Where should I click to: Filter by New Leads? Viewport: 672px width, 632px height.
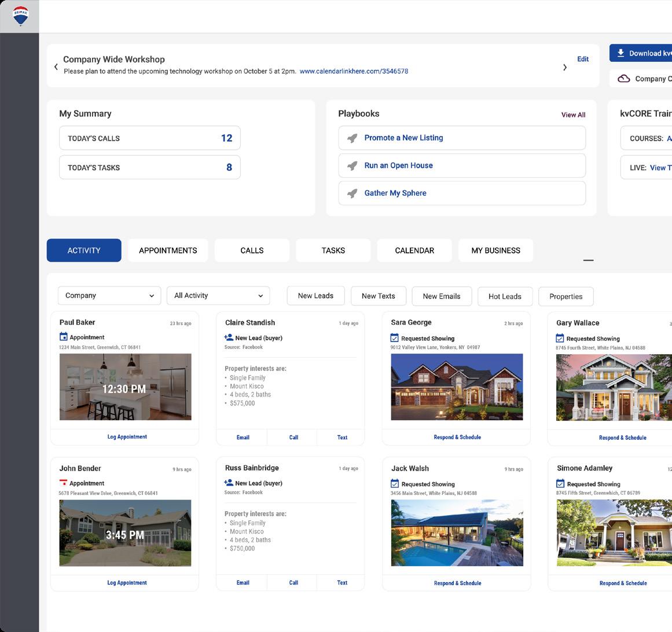(x=316, y=296)
